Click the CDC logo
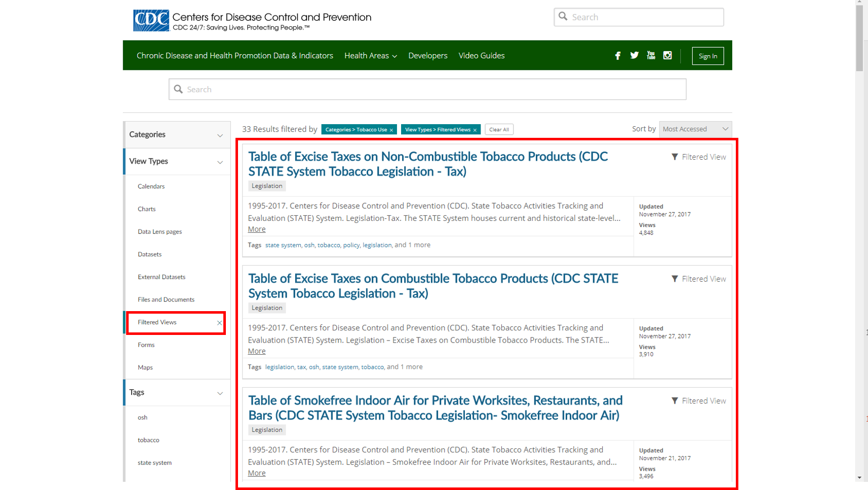This screenshot has width=868, height=490. click(x=151, y=20)
